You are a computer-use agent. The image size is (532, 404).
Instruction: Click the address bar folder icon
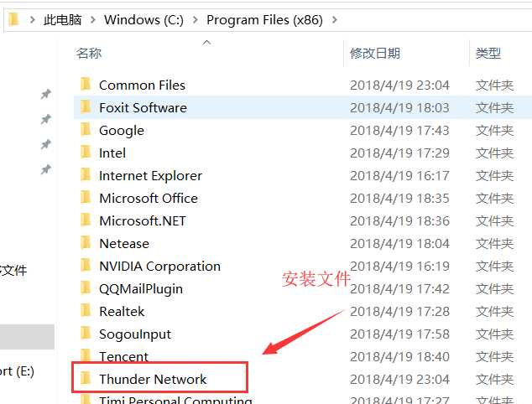[13, 18]
